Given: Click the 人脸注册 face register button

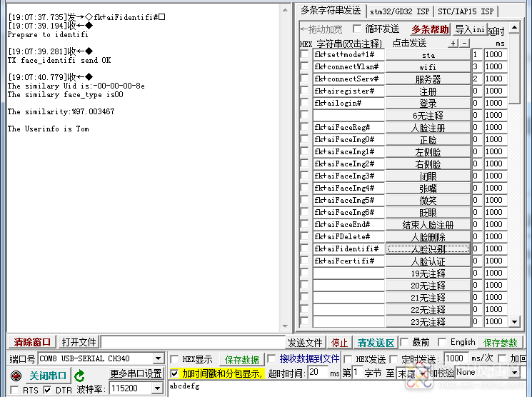Looking at the screenshot, I should 428,128.
